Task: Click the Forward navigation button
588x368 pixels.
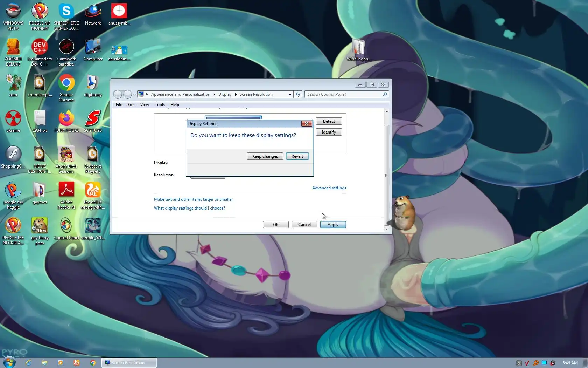Action: [x=128, y=94]
